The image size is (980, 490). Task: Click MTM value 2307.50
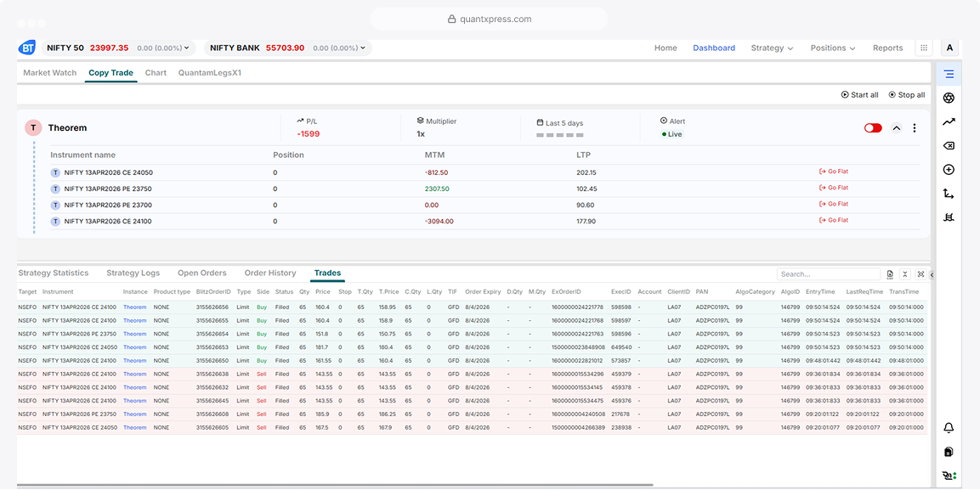(x=437, y=189)
